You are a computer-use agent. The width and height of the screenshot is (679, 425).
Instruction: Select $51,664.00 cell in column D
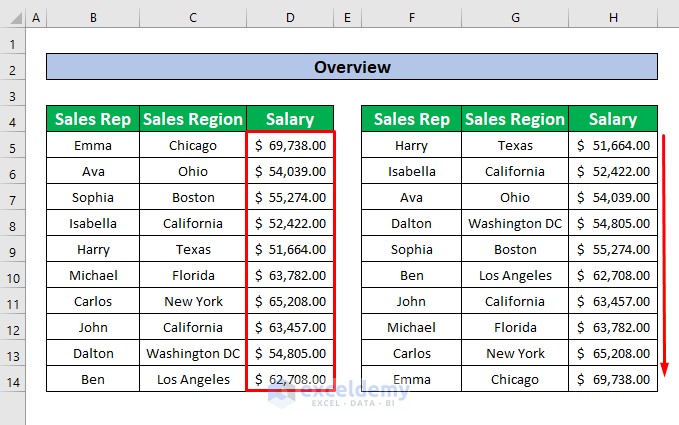point(290,249)
